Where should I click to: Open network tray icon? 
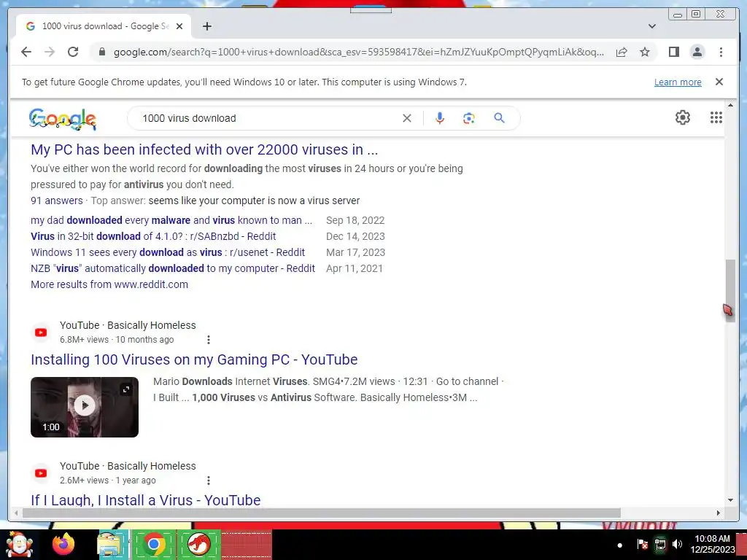[x=660, y=544]
